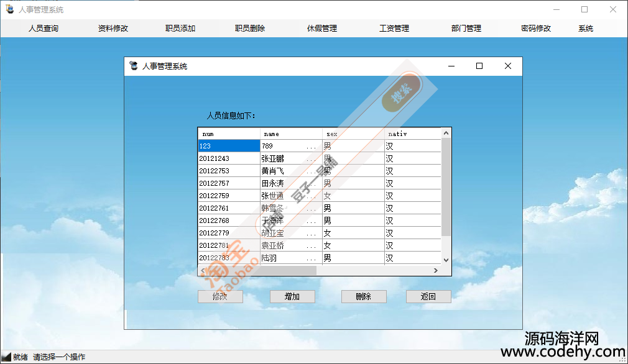Click the table scroll down arrow

pos(446,260)
